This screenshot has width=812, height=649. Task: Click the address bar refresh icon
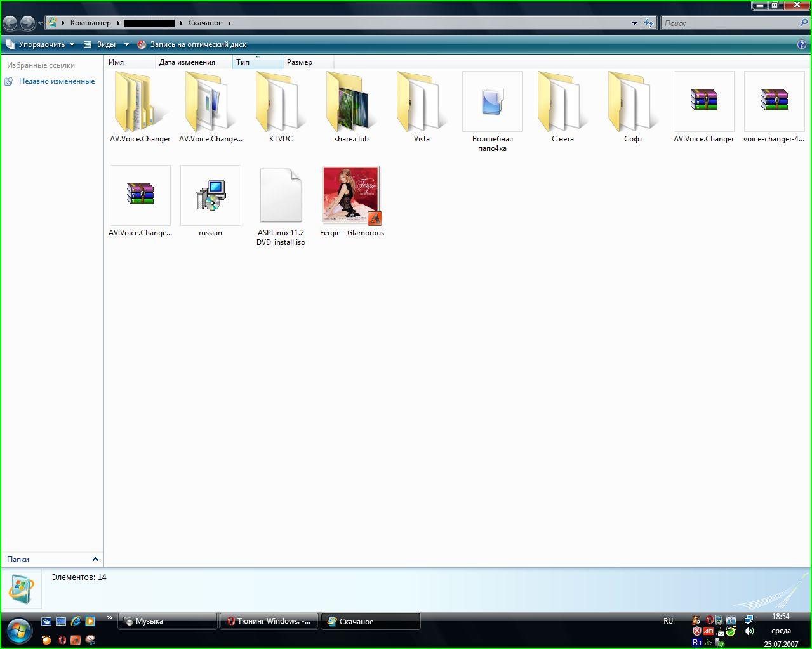coord(648,23)
